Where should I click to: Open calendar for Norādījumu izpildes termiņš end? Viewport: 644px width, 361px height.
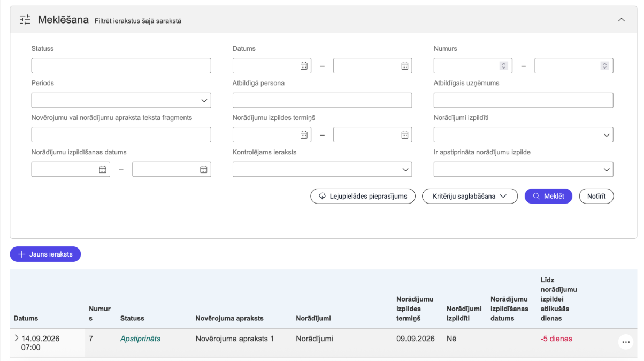(x=405, y=135)
